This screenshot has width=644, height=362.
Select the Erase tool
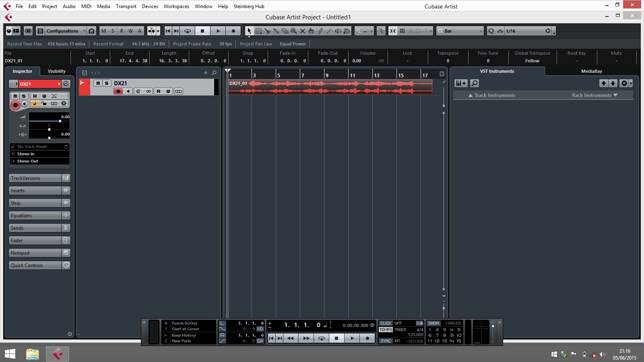click(285, 31)
